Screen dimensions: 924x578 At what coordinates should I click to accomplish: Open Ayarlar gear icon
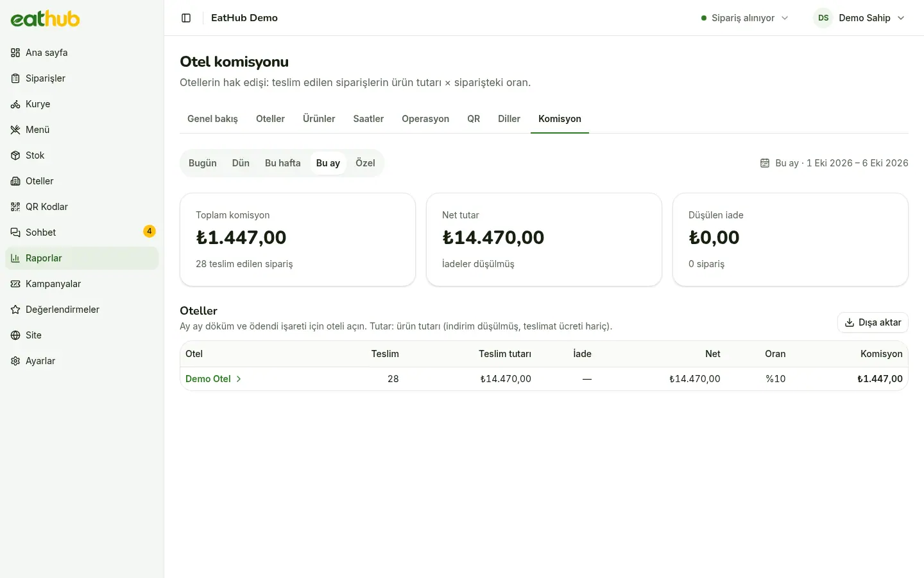tap(15, 361)
